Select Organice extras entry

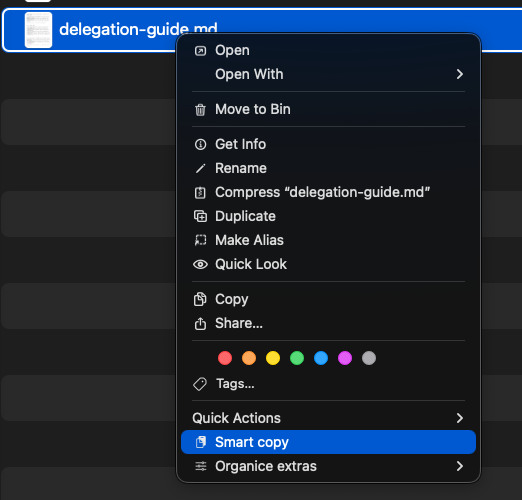[328, 466]
